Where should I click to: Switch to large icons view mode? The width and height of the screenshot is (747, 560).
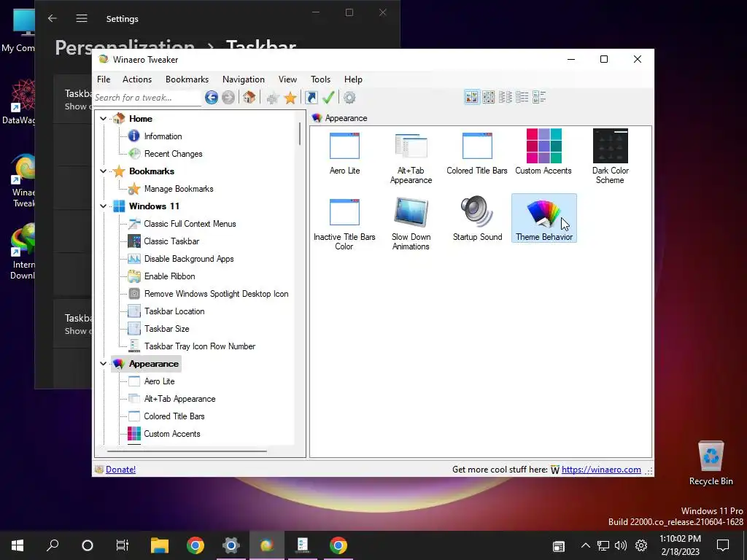click(472, 97)
